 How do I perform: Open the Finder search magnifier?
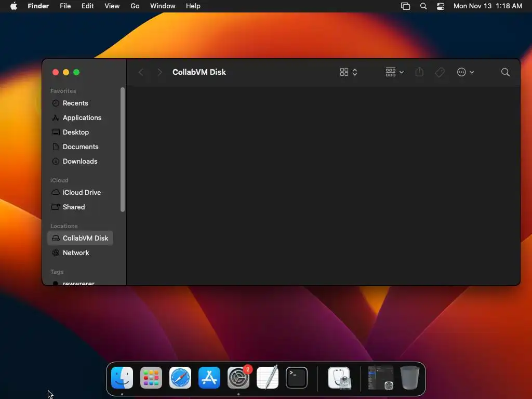click(x=505, y=72)
